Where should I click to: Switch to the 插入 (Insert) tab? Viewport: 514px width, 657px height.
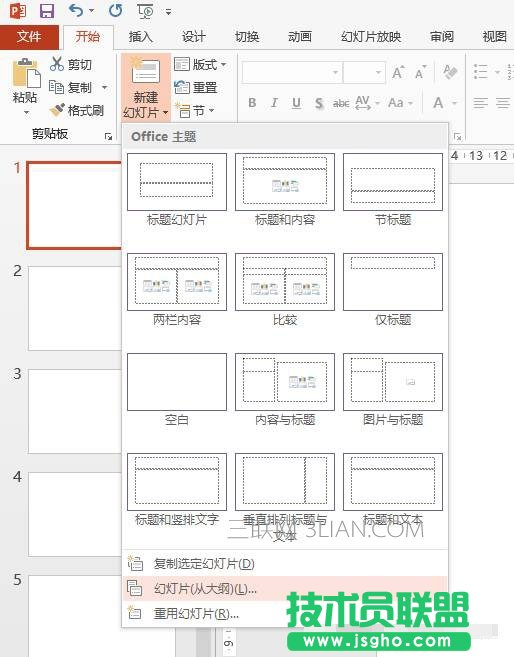140,37
